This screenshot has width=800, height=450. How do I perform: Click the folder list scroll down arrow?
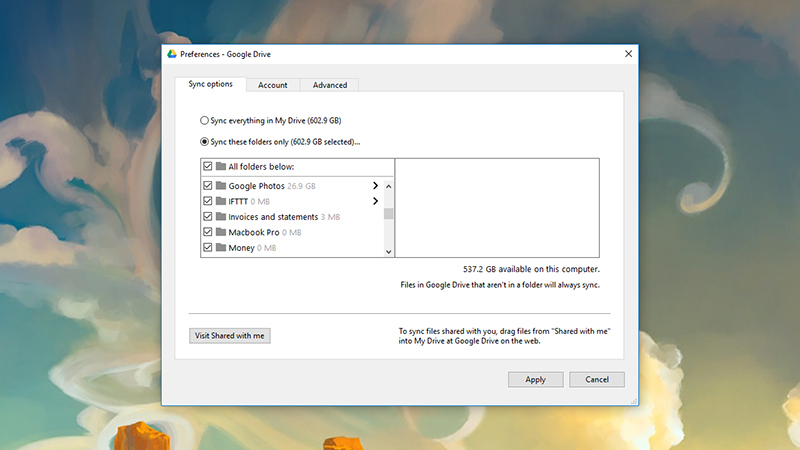click(x=389, y=252)
